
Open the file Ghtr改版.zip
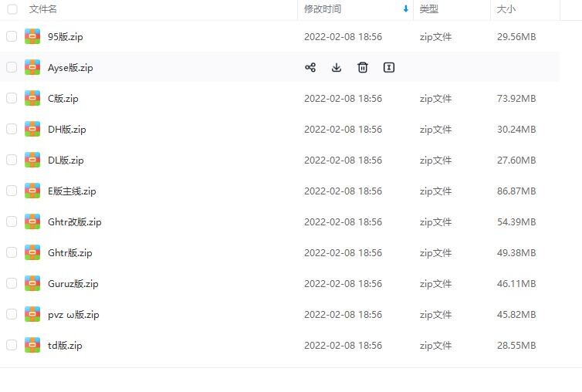click(x=75, y=221)
